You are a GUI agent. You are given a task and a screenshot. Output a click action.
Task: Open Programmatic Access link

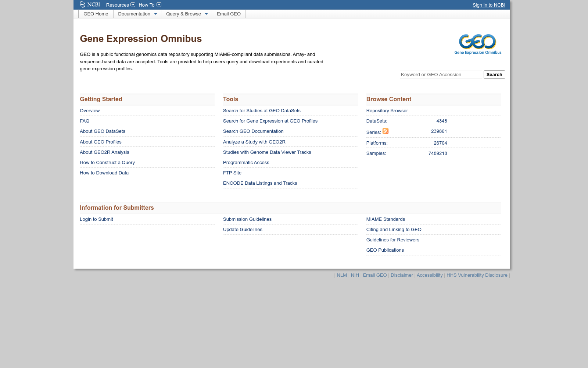[x=246, y=163]
